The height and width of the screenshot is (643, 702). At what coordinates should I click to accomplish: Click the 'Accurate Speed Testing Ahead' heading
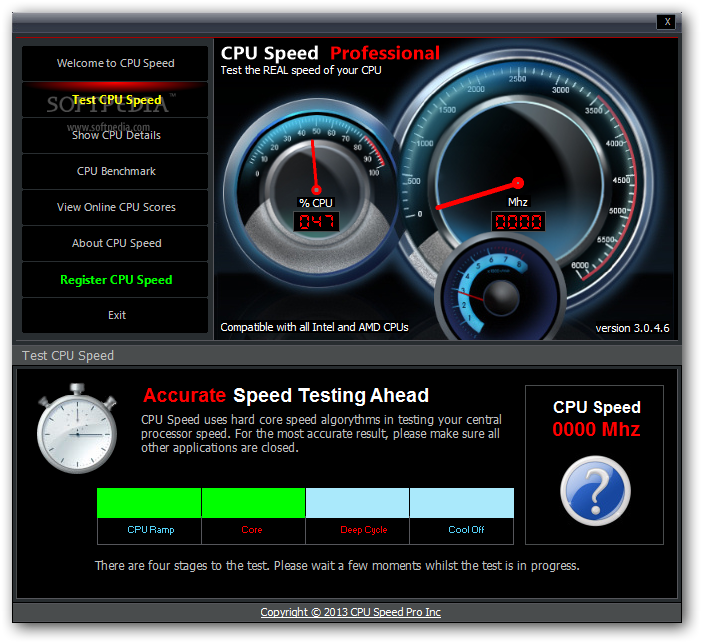tap(286, 395)
